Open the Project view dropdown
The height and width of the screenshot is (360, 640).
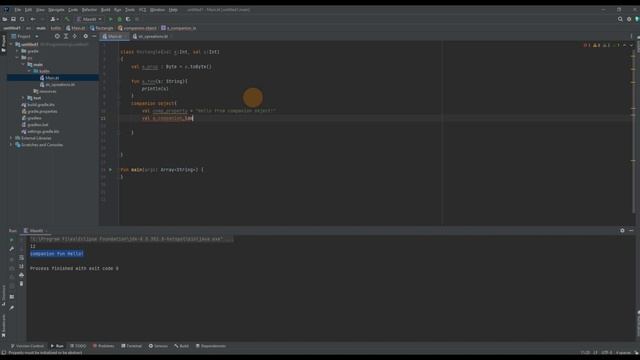(x=25, y=36)
